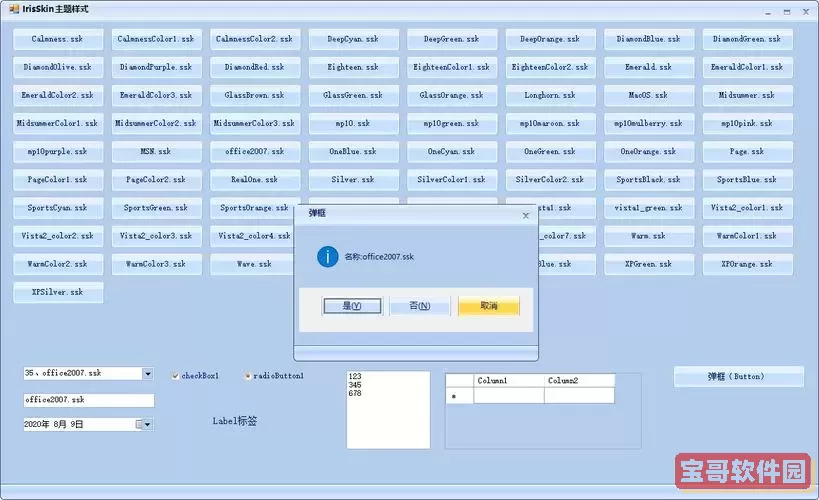Select the RealOne.ssk skin button
This screenshot has height=500, width=819.
(x=255, y=180)
